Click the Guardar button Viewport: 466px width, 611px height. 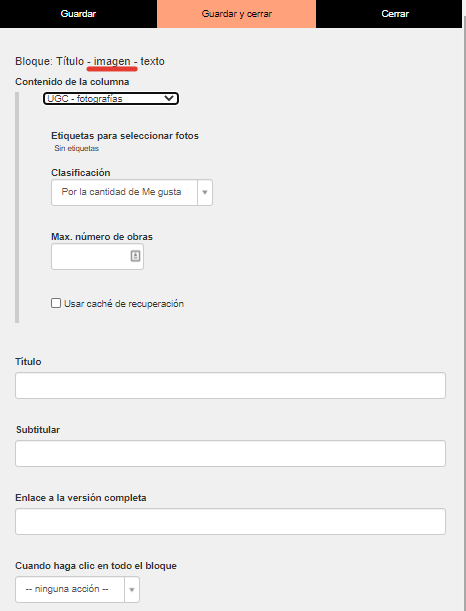tap(78, 14)
